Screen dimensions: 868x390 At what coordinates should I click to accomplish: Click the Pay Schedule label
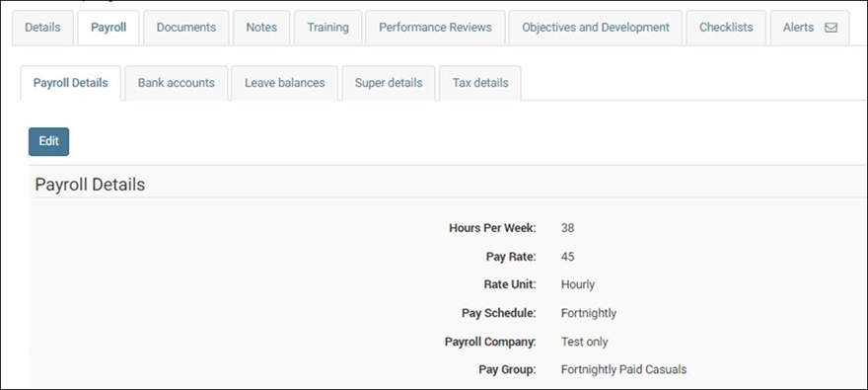499,313
